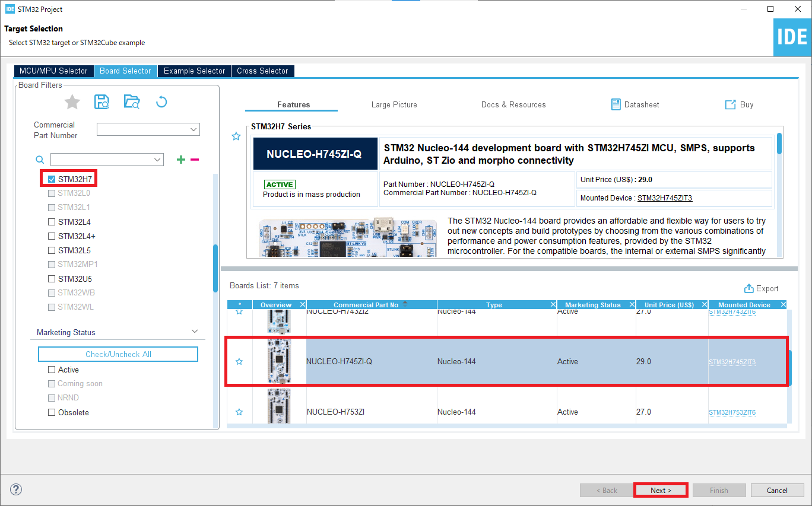Select the Board Selector tab

[x=125, y=71]
